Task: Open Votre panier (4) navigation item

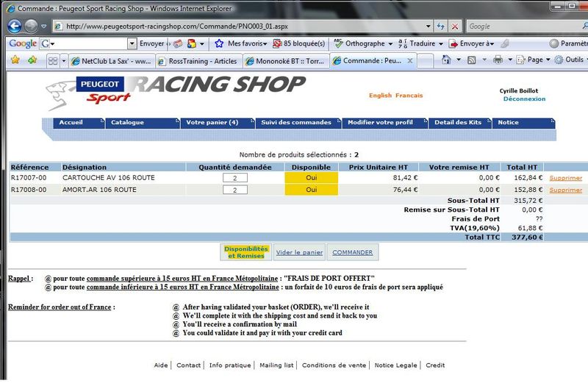Action: [x=218, y=123]
